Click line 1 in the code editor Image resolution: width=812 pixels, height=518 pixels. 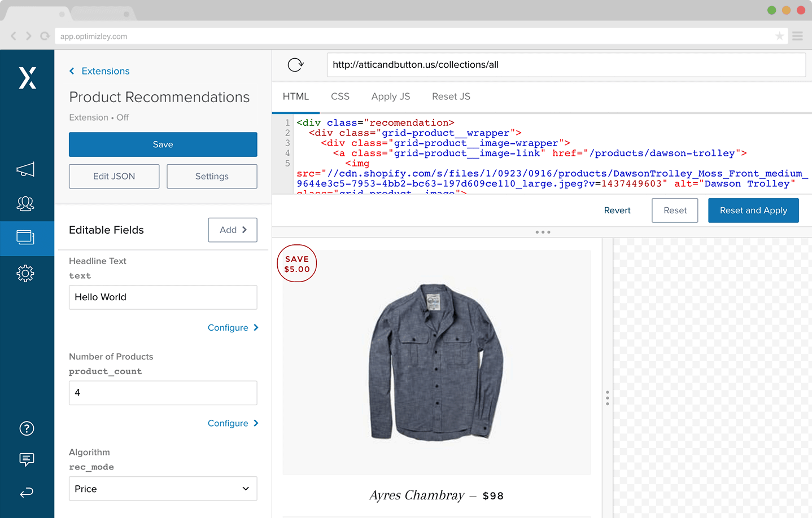[x=375, y=122]
